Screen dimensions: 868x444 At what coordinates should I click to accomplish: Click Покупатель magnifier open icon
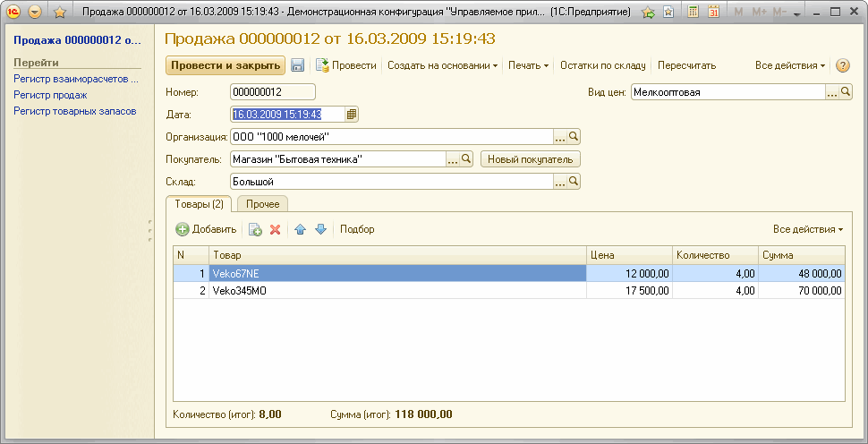466,159
